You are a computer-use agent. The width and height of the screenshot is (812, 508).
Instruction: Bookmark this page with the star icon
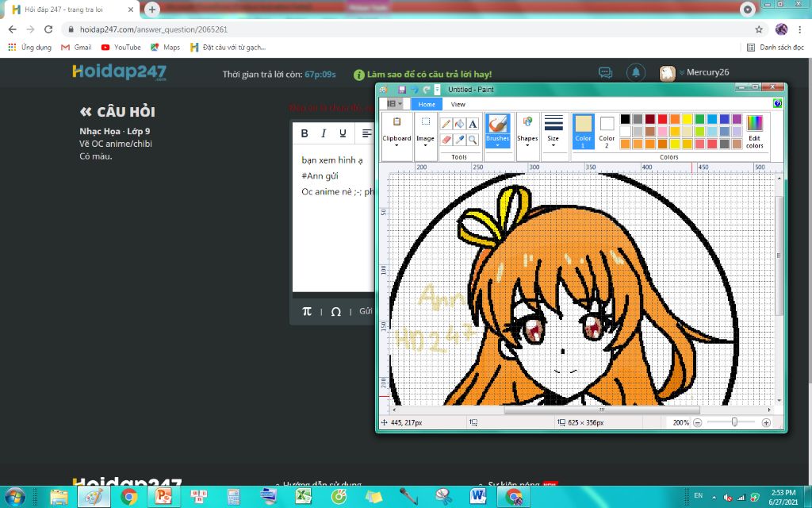point(759,29)
